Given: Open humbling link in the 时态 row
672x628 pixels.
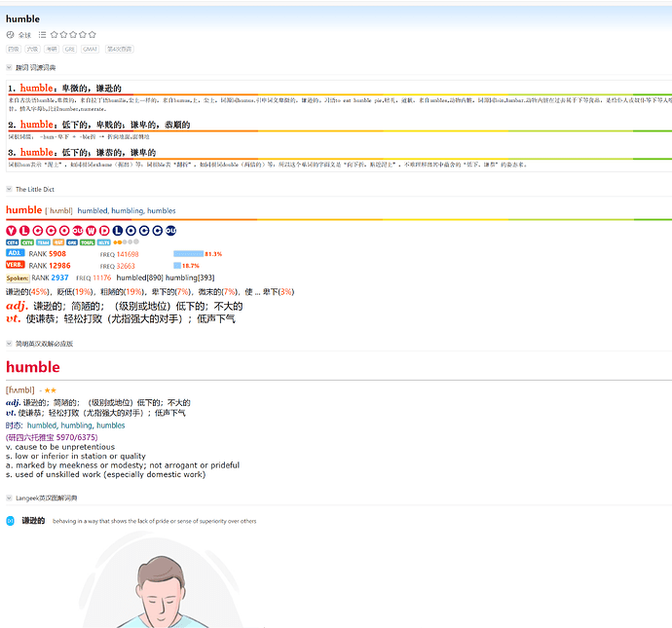Looking at the screenshot, I should tap(77, 425).
